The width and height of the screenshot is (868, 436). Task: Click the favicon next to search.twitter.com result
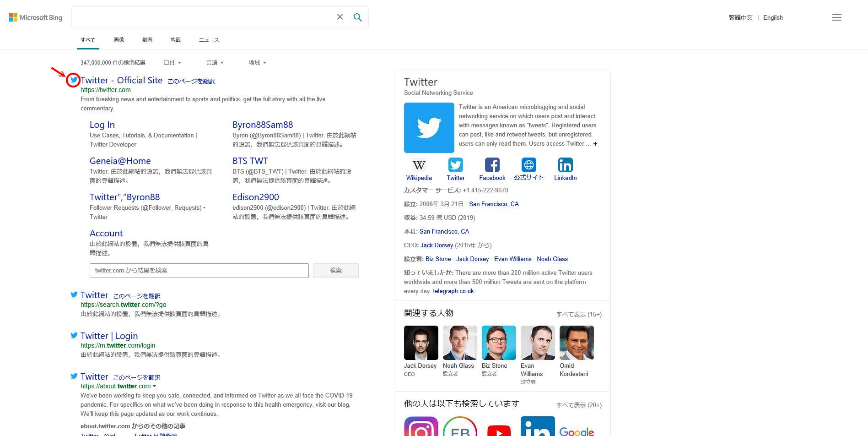[x=74, y=294]
